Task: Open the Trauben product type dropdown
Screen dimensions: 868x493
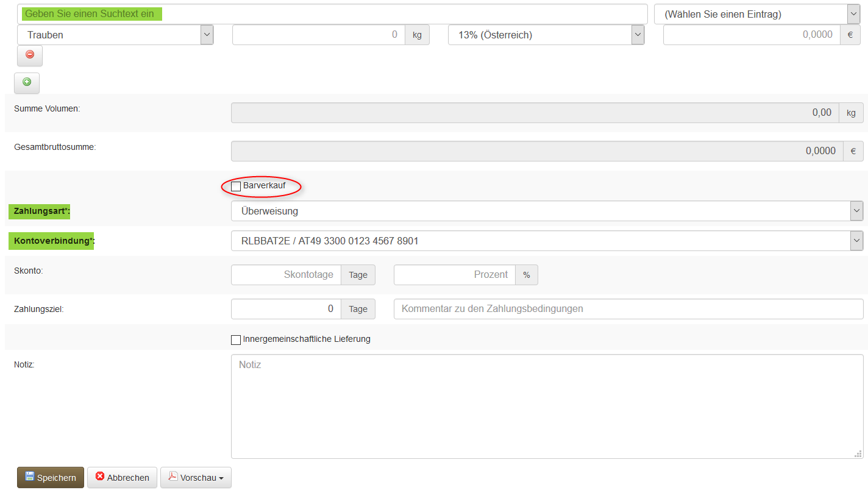Action: 116,35
